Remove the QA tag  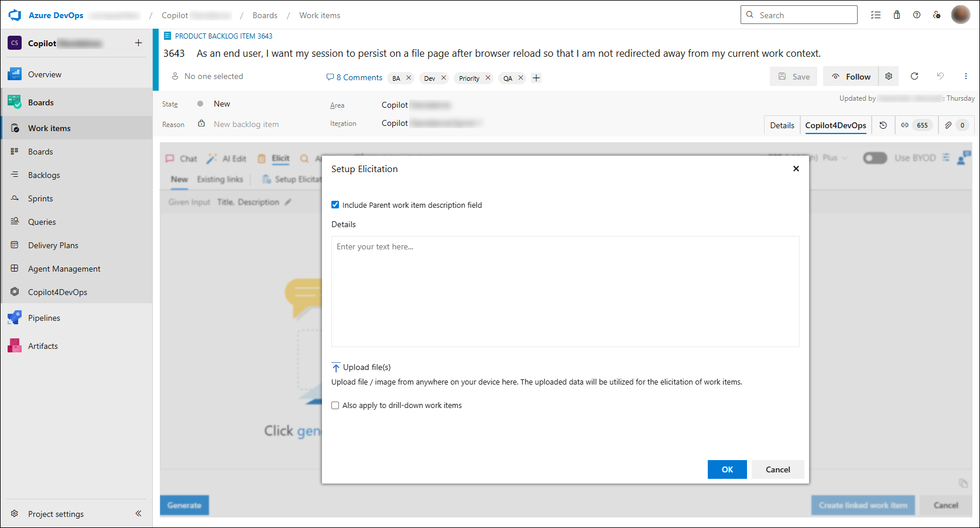(520, 78)
